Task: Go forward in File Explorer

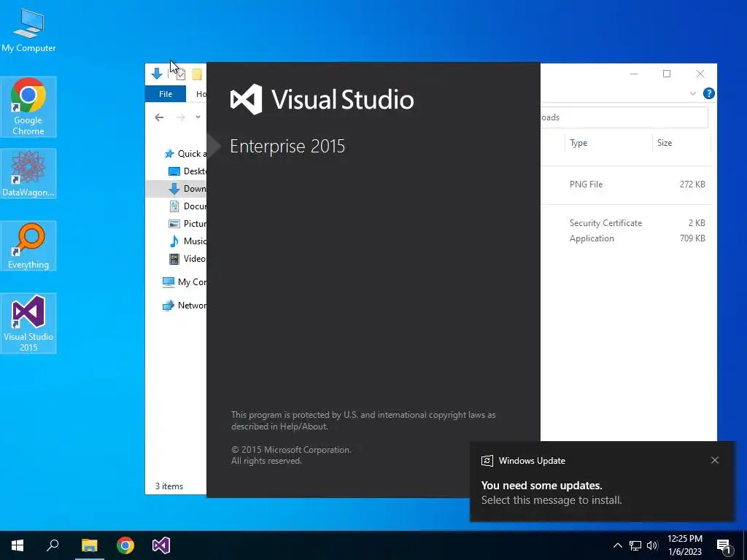Action: tap(181, 117)
